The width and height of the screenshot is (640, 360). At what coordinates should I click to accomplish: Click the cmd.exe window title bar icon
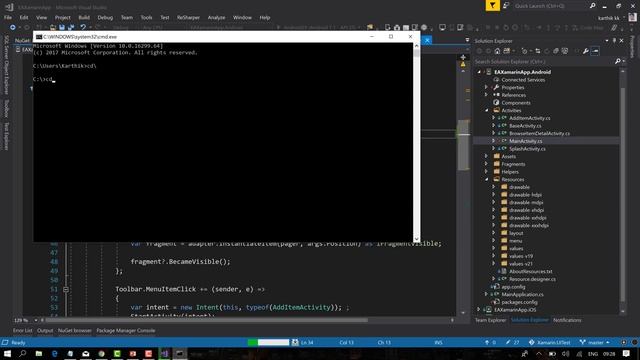coord(39,37)
